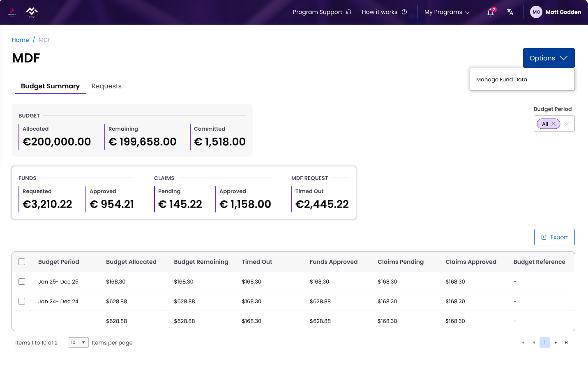Click the next page arrow
The height and width of the screenshot is (369, 588).
(556, 343)
